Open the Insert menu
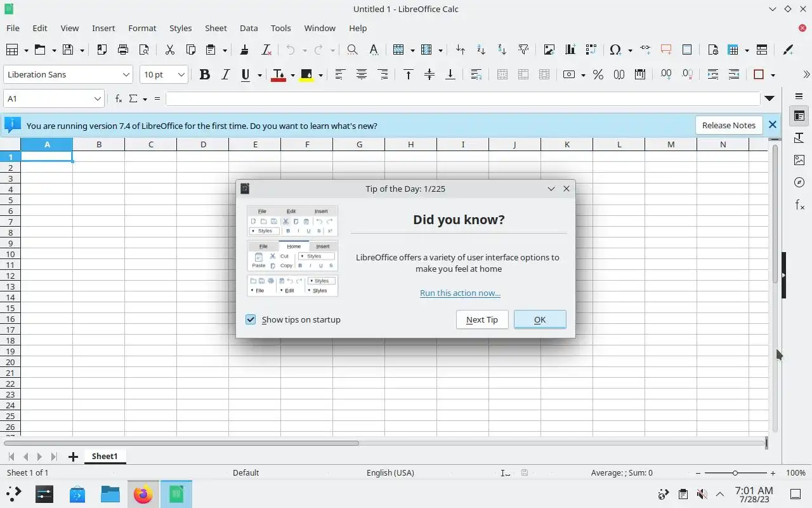Image resolution: width=812 pixels, height=508 pixels. (103, 28)
